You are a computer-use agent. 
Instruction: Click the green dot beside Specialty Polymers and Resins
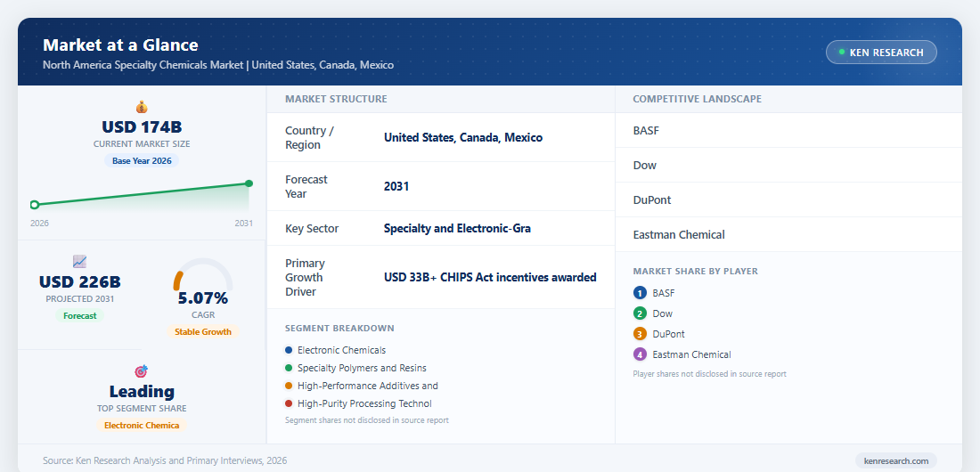289,368
